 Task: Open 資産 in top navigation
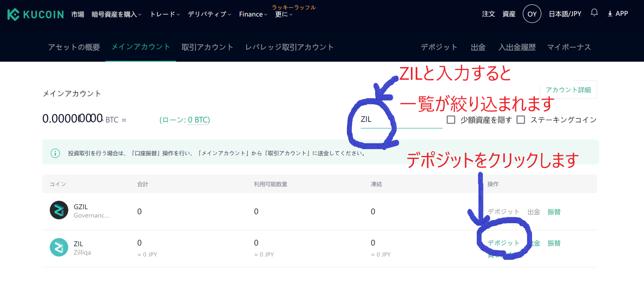pyautogui.click(x=509, y=14)
